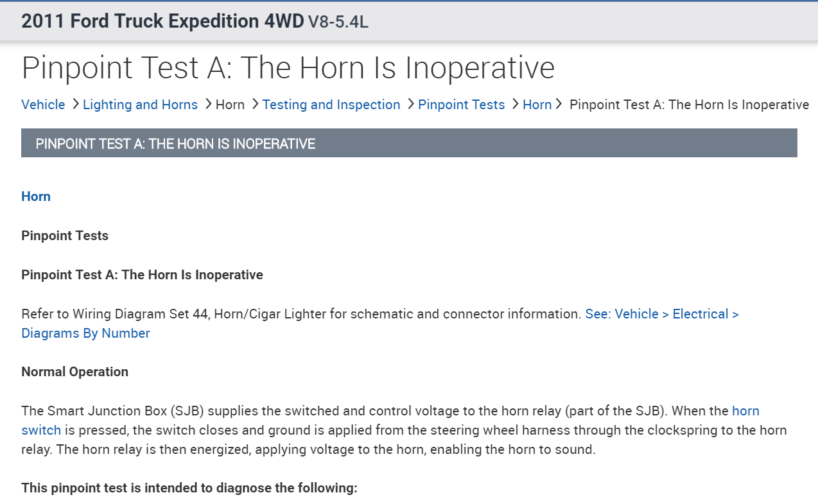Click the final breadcrumb Pinpoint Test A text
The width and height of the screenshot is (818, 504).
pos(689,105)
